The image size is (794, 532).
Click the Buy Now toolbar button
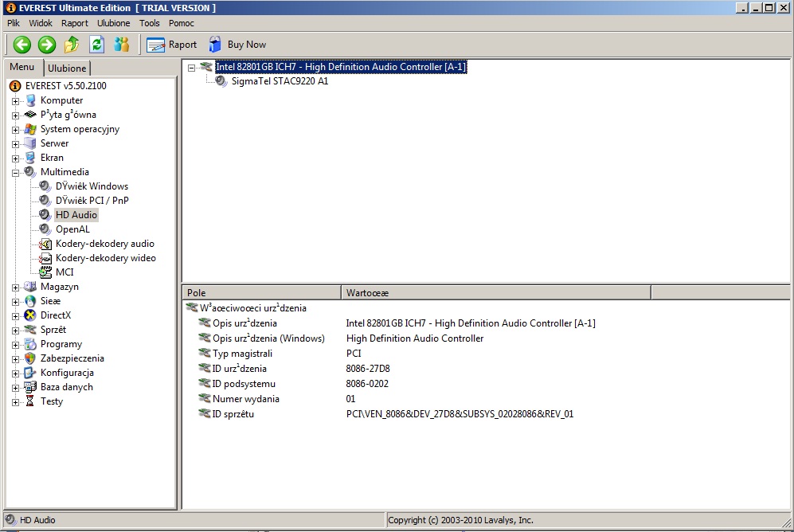pos(237,45)
